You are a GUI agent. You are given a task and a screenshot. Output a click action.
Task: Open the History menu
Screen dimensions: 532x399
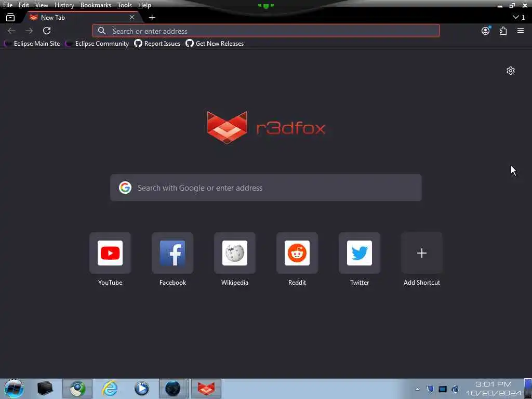[x=64, y=5]
